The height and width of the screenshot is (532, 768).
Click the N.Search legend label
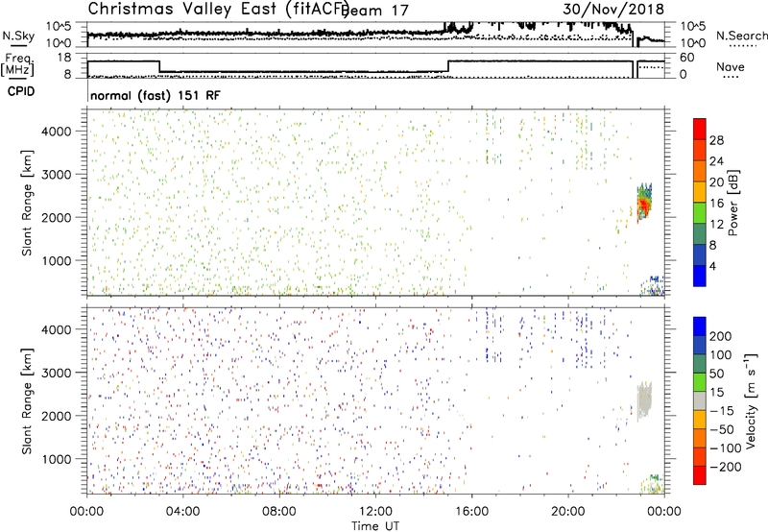[741, 36]
